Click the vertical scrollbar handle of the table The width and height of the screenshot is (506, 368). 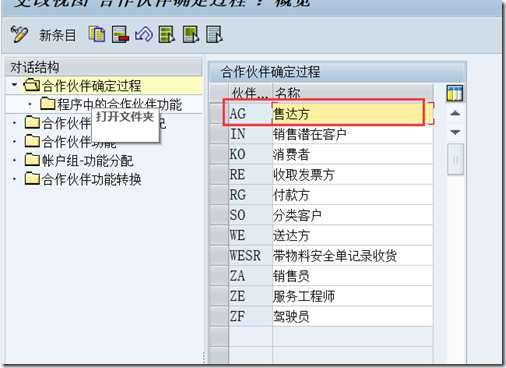[x=455, y=159]
